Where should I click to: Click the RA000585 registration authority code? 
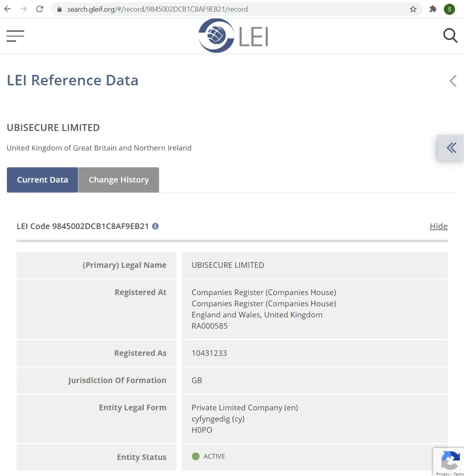point(209,326)
